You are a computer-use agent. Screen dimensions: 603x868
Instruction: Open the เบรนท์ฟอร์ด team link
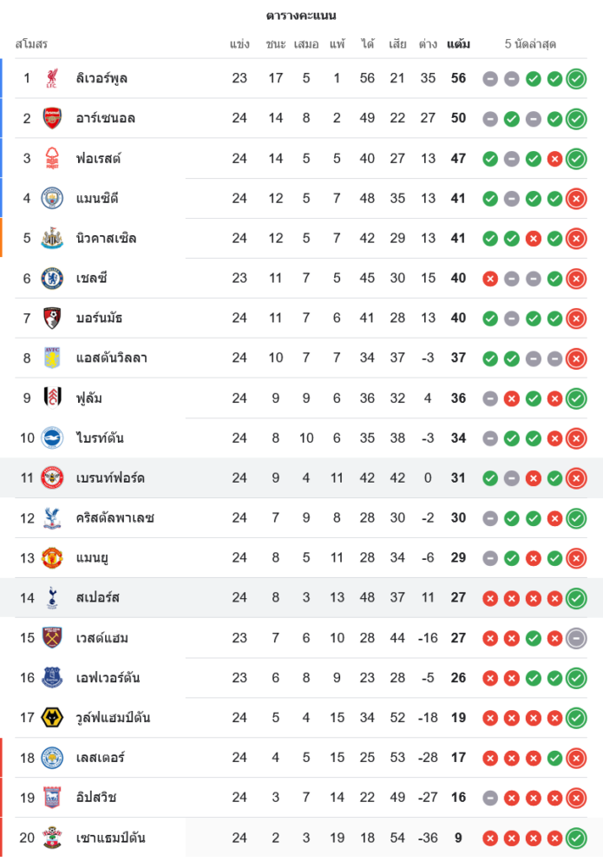tap(110, 477)
